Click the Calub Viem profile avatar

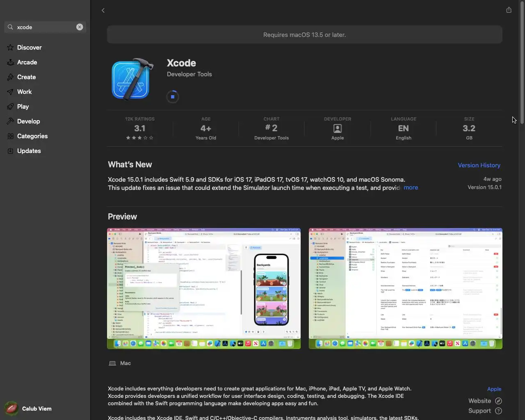[11, 409]
